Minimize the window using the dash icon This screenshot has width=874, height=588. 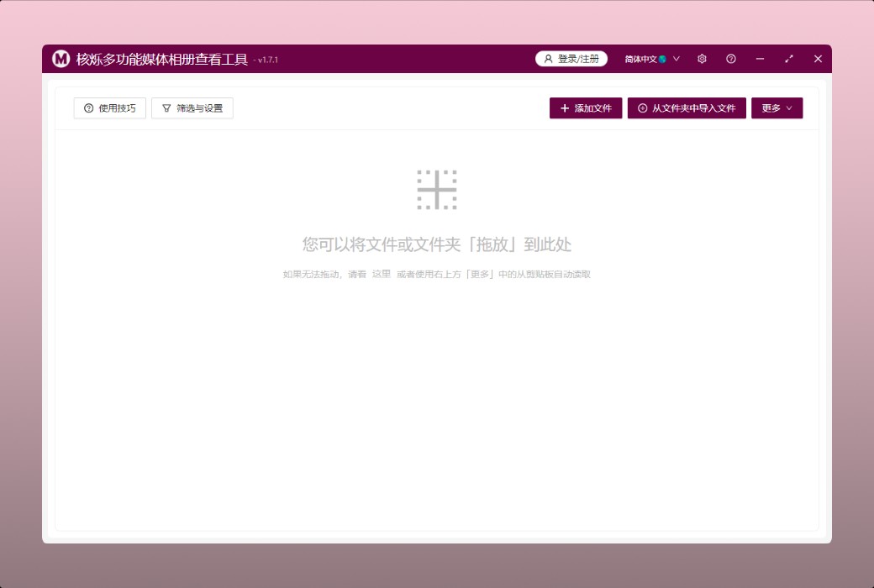click(760, 59)
